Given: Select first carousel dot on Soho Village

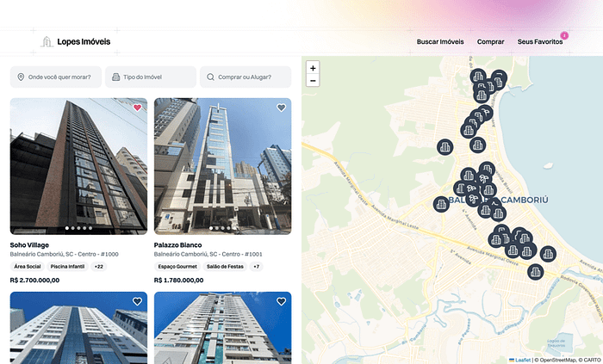Looking at the screenshot, I should click(x=67, y=228).
